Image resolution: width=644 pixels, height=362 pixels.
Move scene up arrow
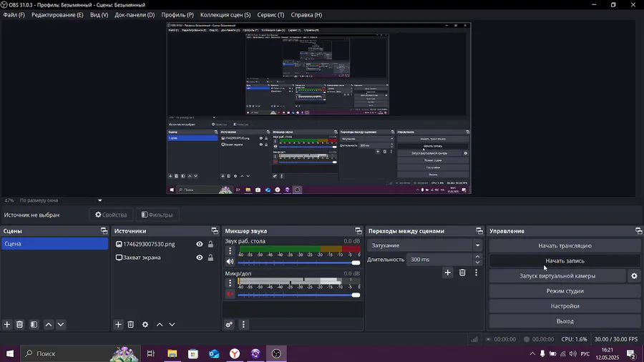click(49, 325)
